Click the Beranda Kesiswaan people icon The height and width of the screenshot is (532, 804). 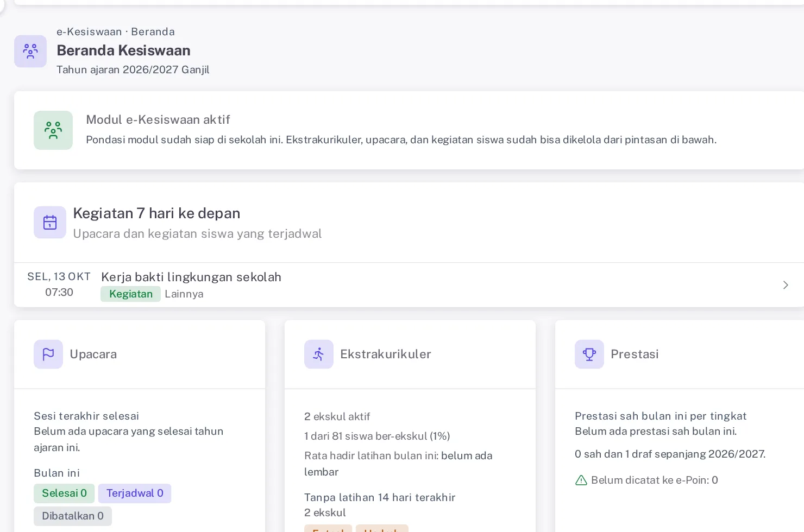[30, 51]
